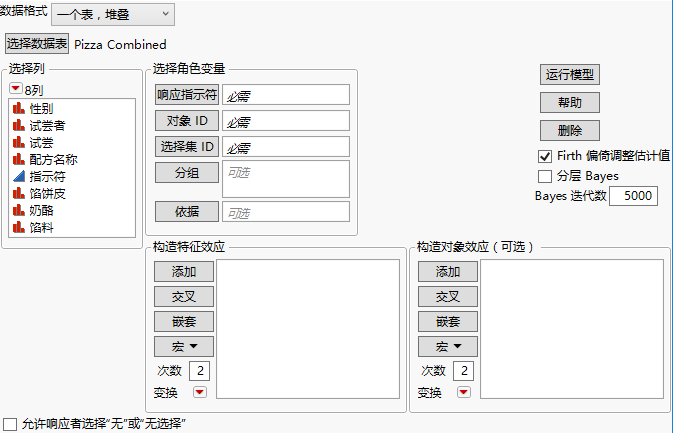Screen dimensions: 673x433
Task: Click 添加 in 构造特征效应
Action: pos(184,272)
